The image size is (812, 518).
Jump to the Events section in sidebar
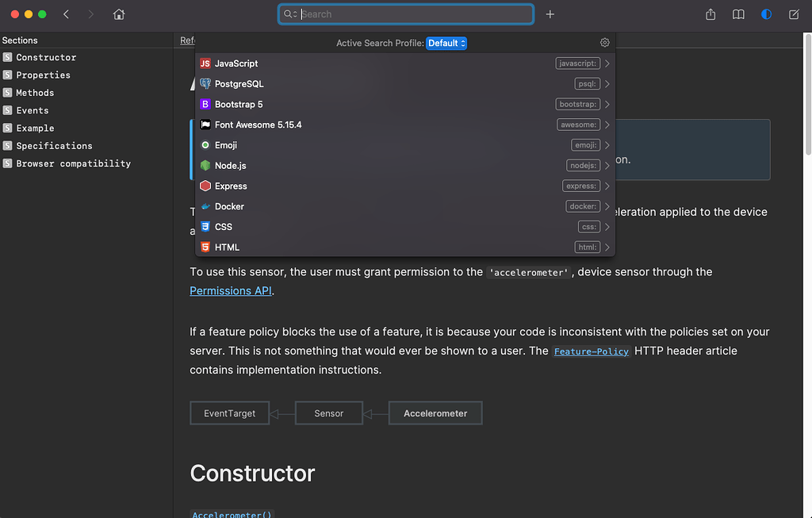31,110
